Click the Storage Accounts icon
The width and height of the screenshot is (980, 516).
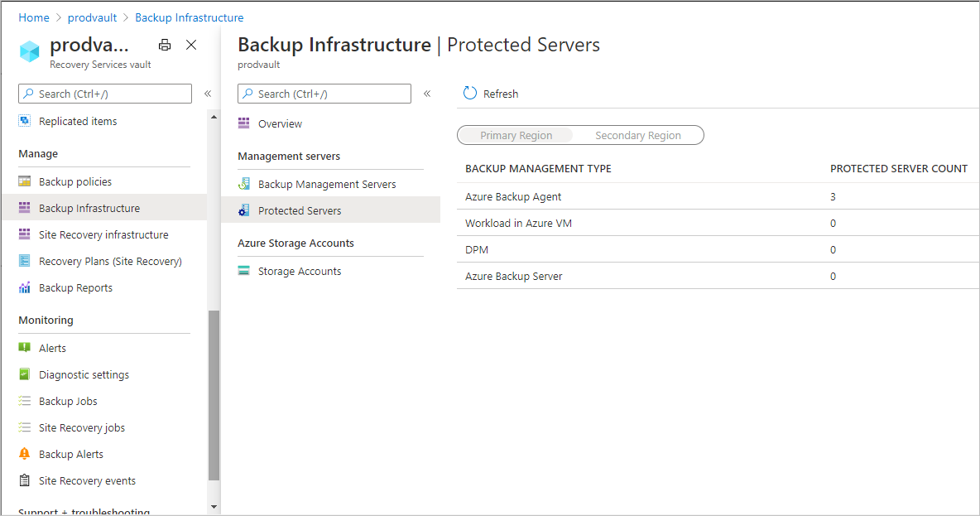click(x=243, y=271)
